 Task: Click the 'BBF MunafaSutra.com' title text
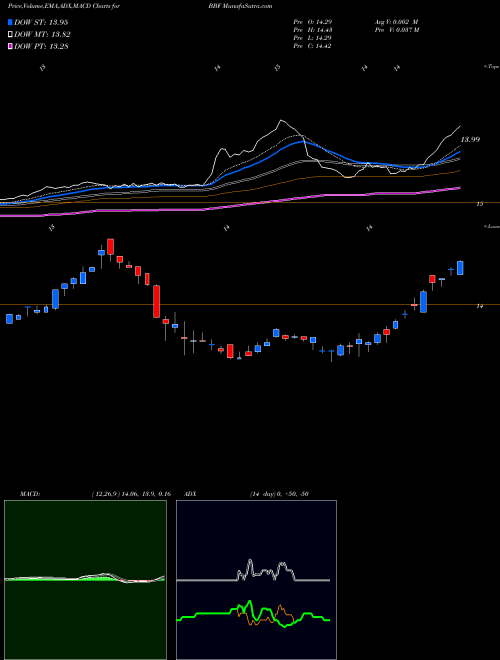(x=240, y=6)
